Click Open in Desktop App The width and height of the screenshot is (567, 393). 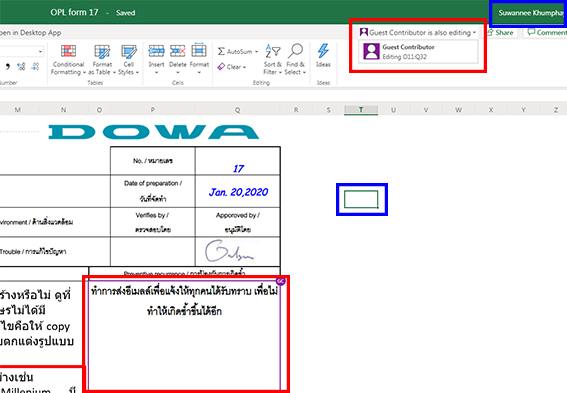pyautogui.click(x=31, y=33)
